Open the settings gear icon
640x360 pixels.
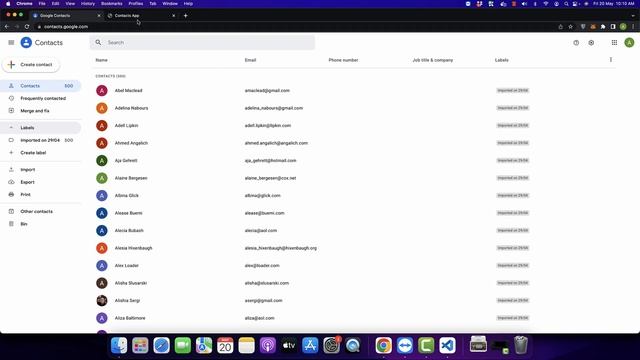591,42
